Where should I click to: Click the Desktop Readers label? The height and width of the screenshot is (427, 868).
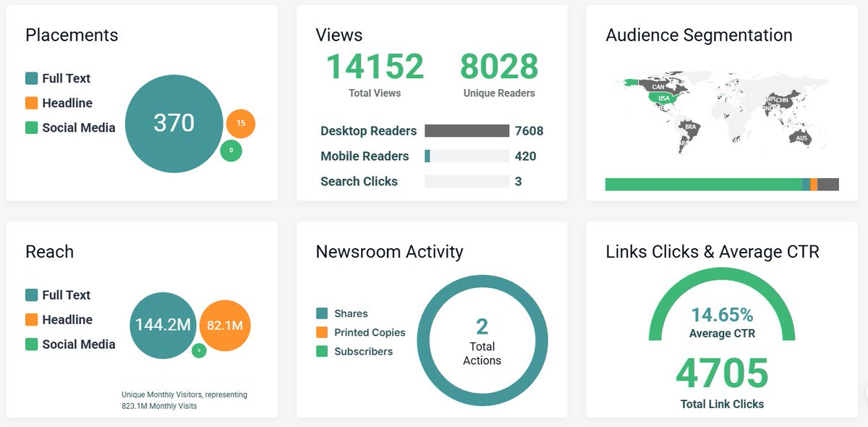click(369, 131)
